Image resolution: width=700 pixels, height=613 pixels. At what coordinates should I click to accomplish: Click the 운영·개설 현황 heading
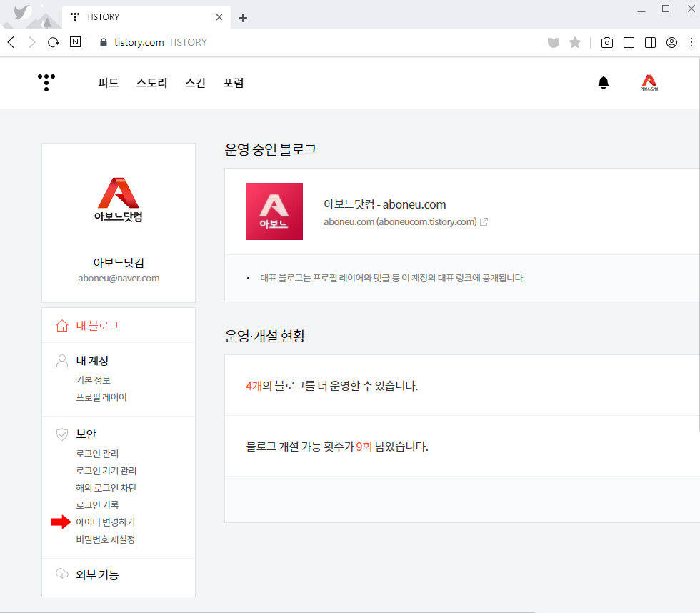click(x=265, y=336)
